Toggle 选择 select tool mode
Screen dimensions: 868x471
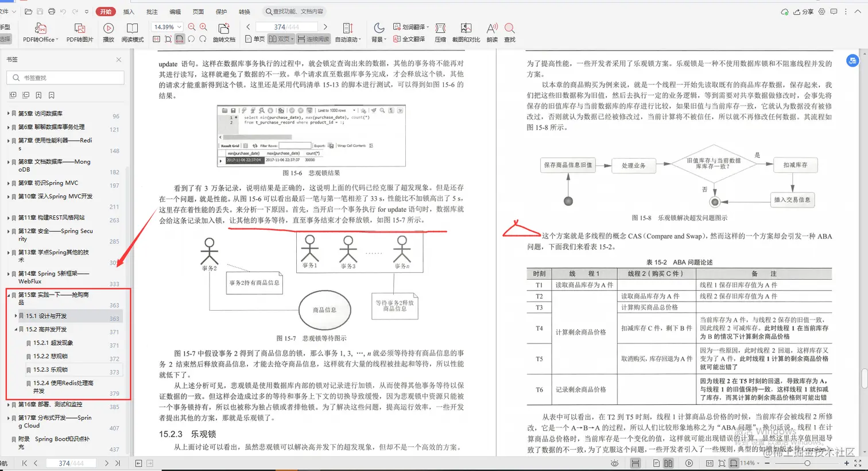[6, 39]
